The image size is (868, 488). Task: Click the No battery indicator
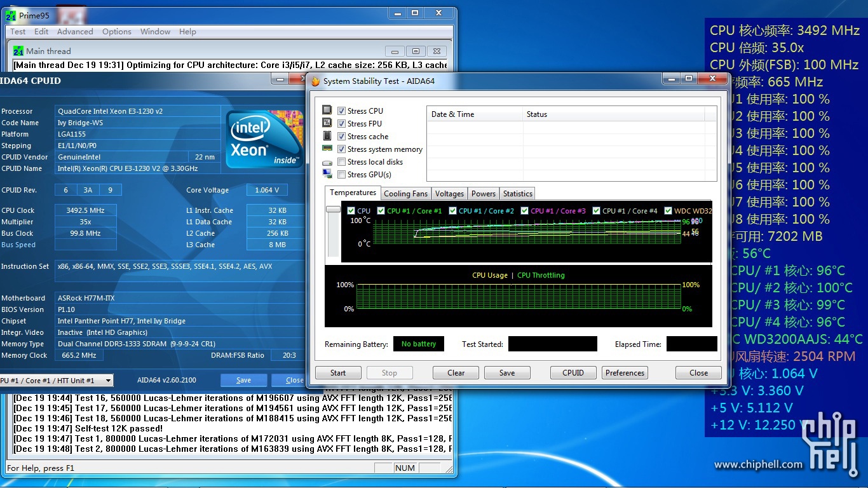tap(419, 344)
